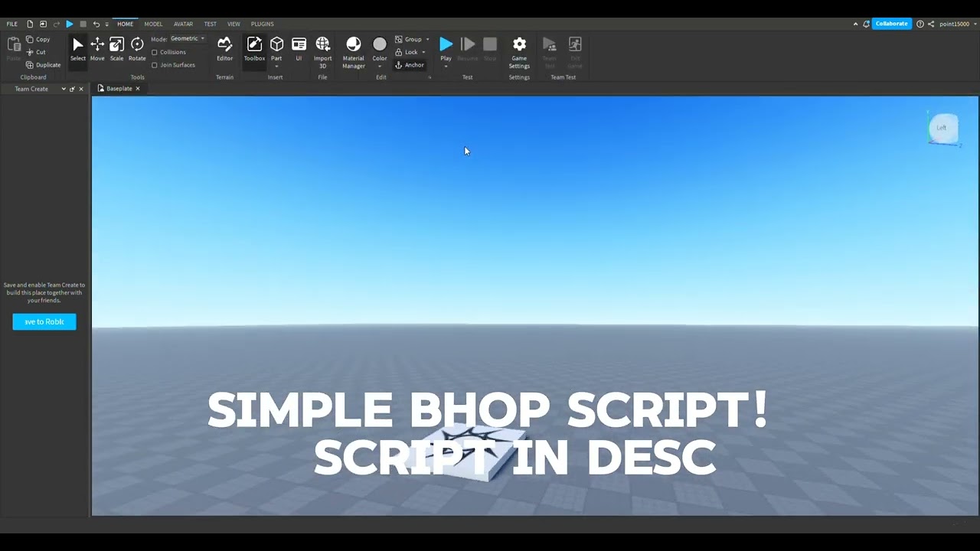Switch to the AVATAR ribbon tab
The image size is (980, 551).
(x=183, y=24)
